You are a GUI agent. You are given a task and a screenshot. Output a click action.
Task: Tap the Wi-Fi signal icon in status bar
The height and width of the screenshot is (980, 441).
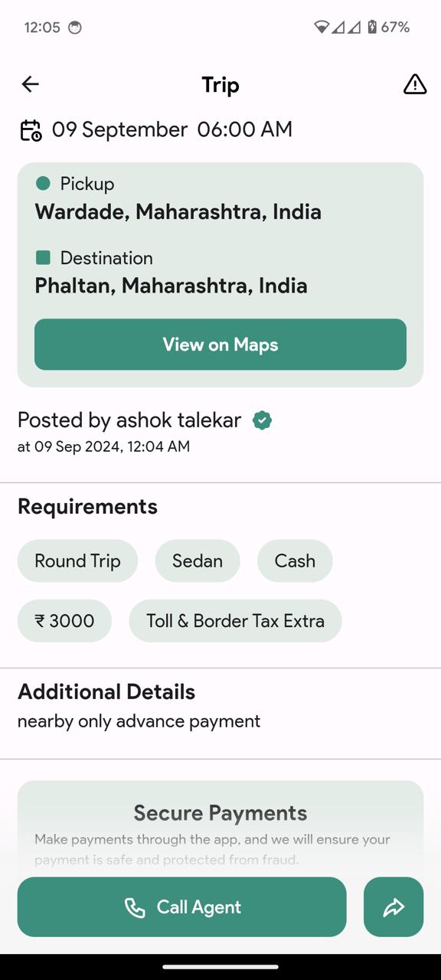322,27
